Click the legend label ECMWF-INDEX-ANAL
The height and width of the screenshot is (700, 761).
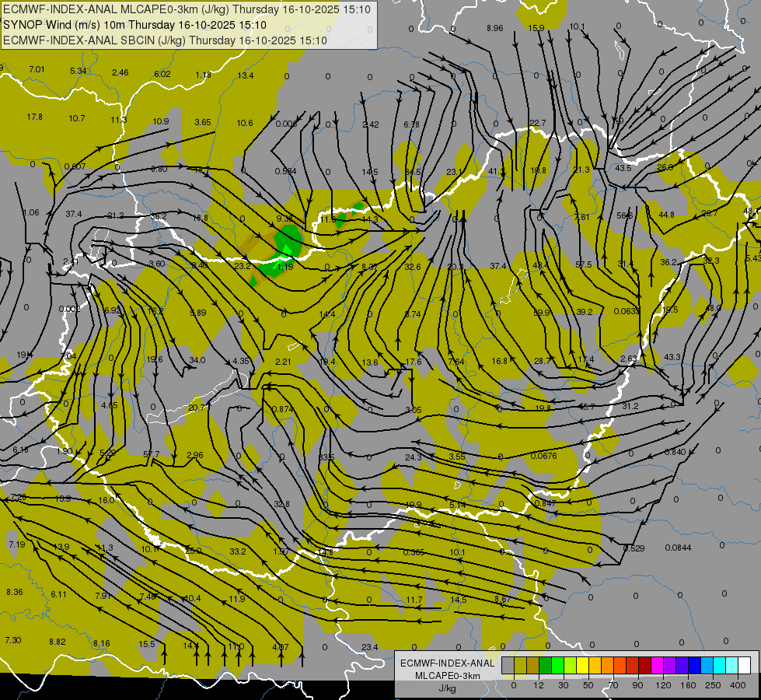click(447, 663)
